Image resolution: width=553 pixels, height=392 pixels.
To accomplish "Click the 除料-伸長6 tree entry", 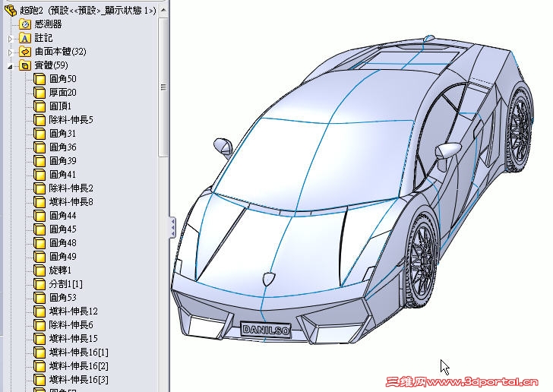I will 64,325.
